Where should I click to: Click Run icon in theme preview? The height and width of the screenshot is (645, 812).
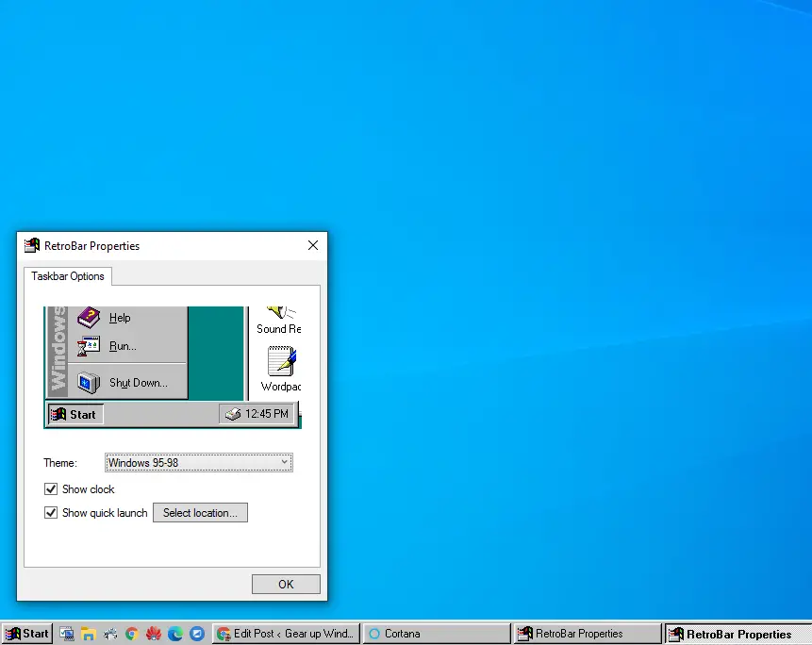[x=89, y=346]
